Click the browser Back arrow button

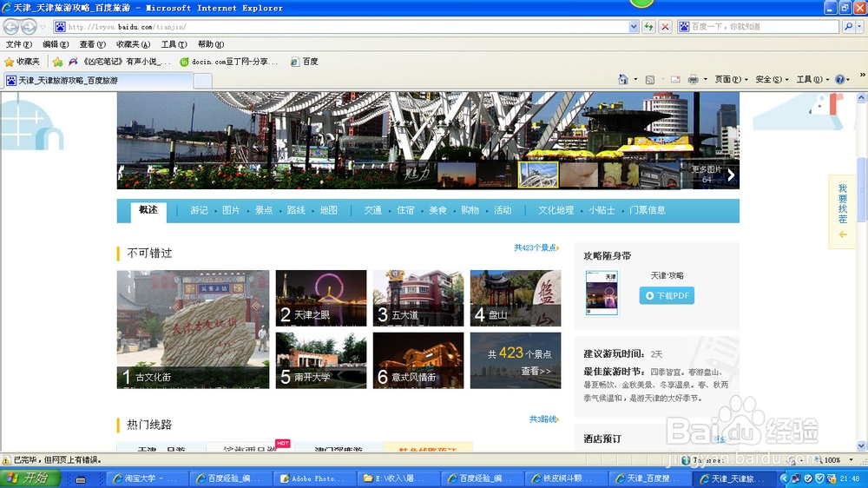pyautogui.click(x=11, y=26)
